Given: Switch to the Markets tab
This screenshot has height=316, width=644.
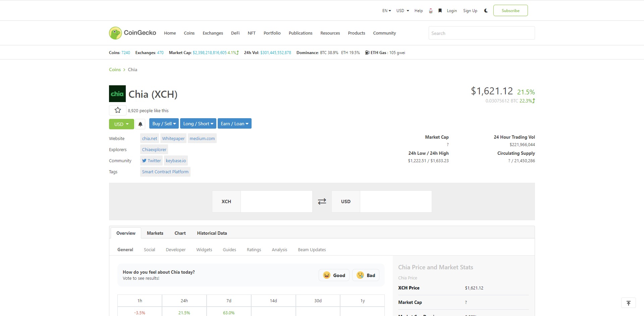Looking at the screenshot, I should pos(155,233).
